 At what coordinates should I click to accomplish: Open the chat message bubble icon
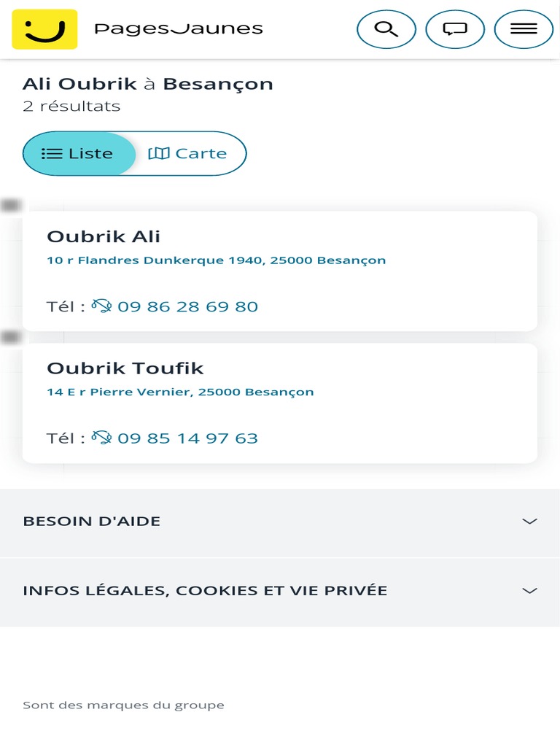(455, 29)
